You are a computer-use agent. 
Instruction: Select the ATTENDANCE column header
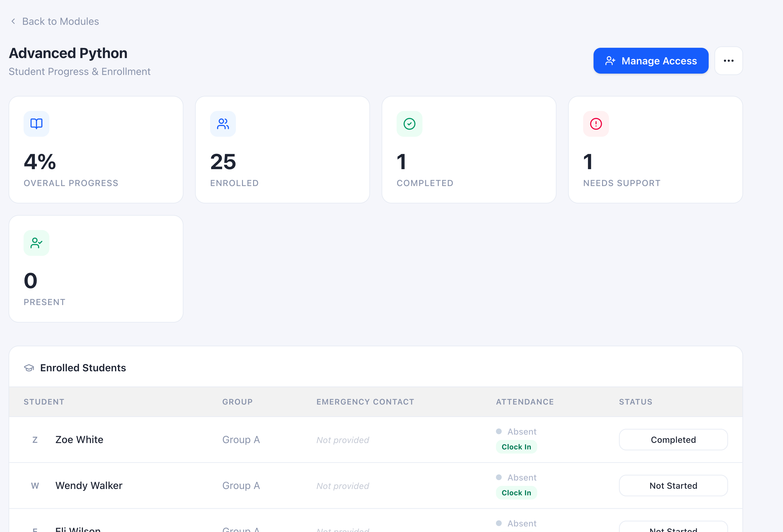[524, 402]
